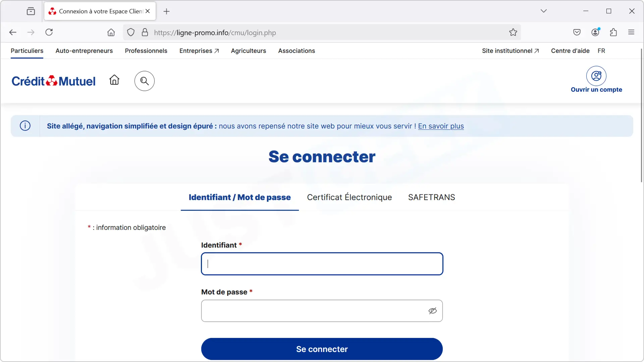Open a new tab with plus button
Viewport: 644px width, 362px height.
click(x=166, y=11)
